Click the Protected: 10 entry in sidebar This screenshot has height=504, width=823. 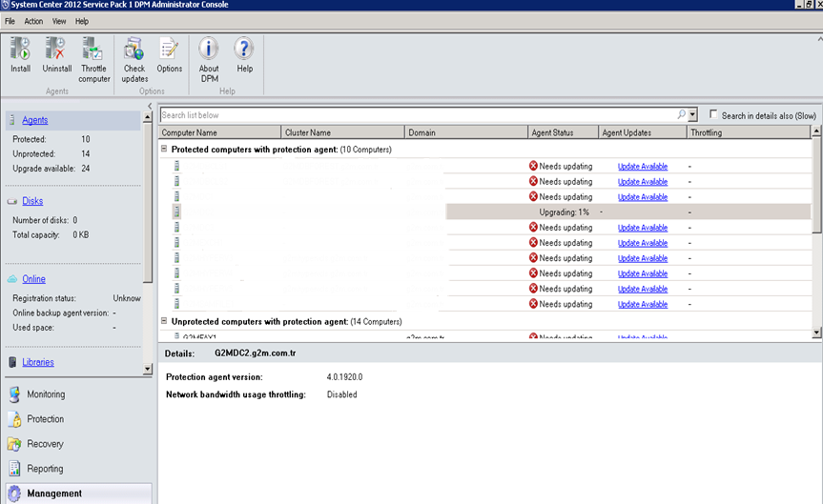(x=51, y=139)
